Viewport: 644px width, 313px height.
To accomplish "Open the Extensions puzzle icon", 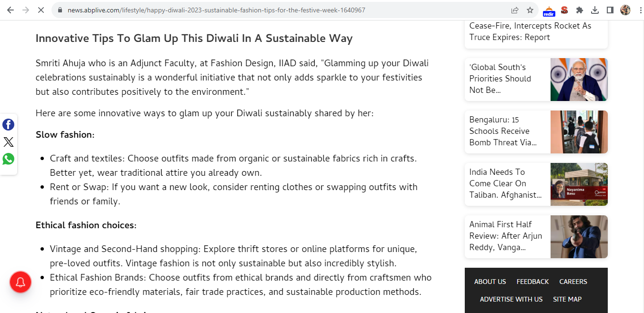I will click(x=580, y=10).
